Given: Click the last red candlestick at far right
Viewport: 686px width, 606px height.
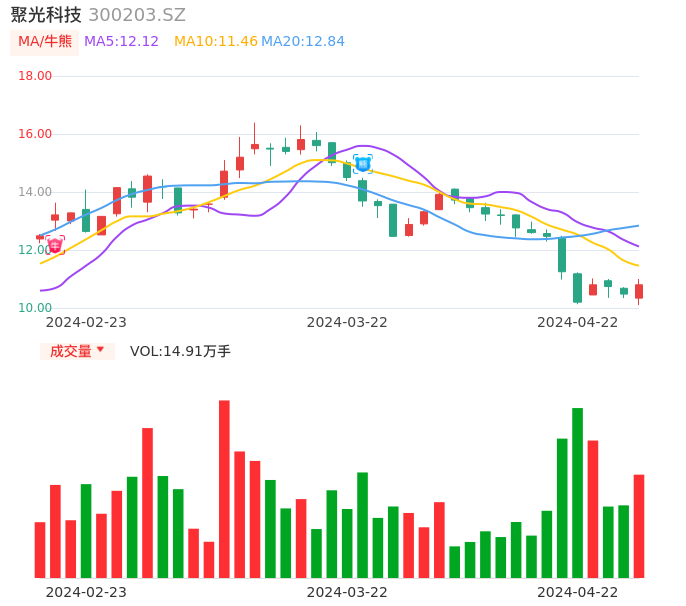Looking at the screenshot, I should 639,291.
